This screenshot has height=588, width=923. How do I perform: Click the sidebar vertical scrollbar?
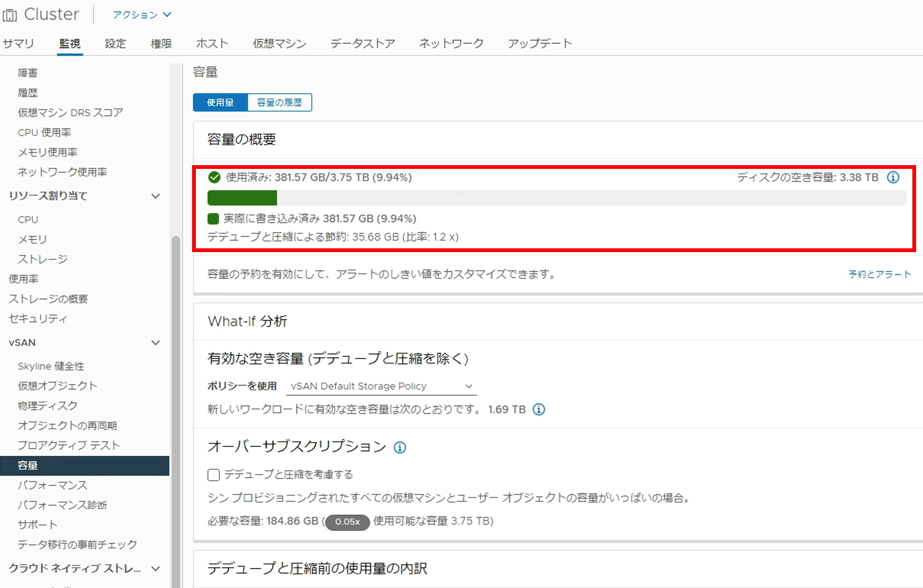click(x=176, y=412)
